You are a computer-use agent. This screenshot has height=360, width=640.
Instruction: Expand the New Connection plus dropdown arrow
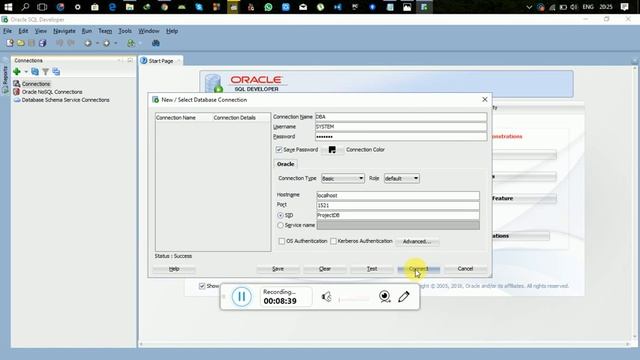(x=26, y=72)
